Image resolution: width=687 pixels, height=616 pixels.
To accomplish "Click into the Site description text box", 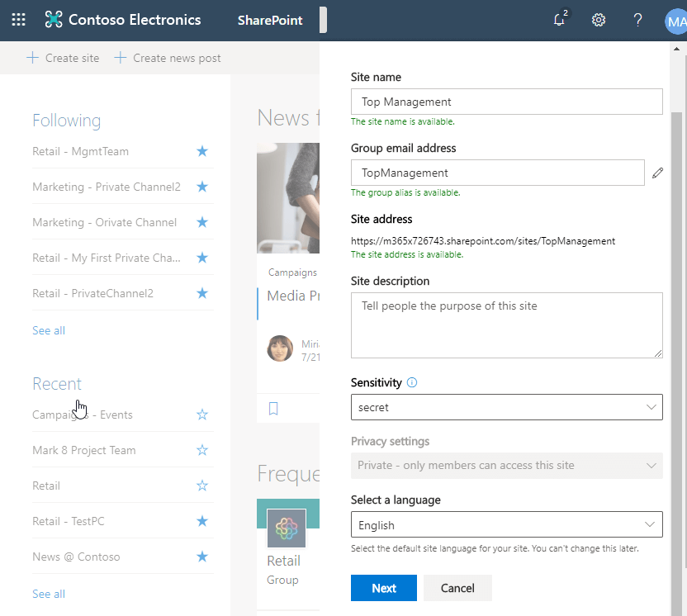I will (x=506, y=325).
